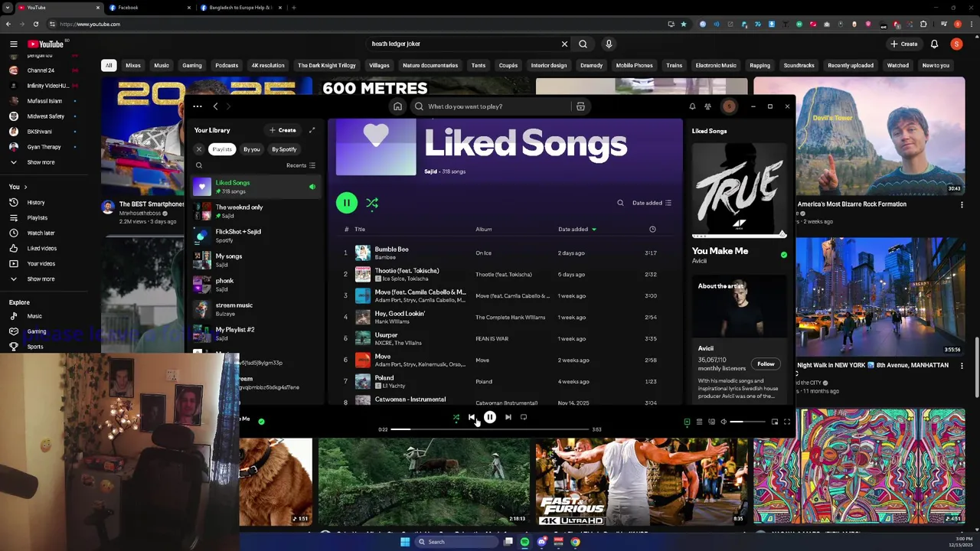The height and width of the screenshot is (551, 980).
Task: Open Connect to a device icon
Action: point(711,422)
